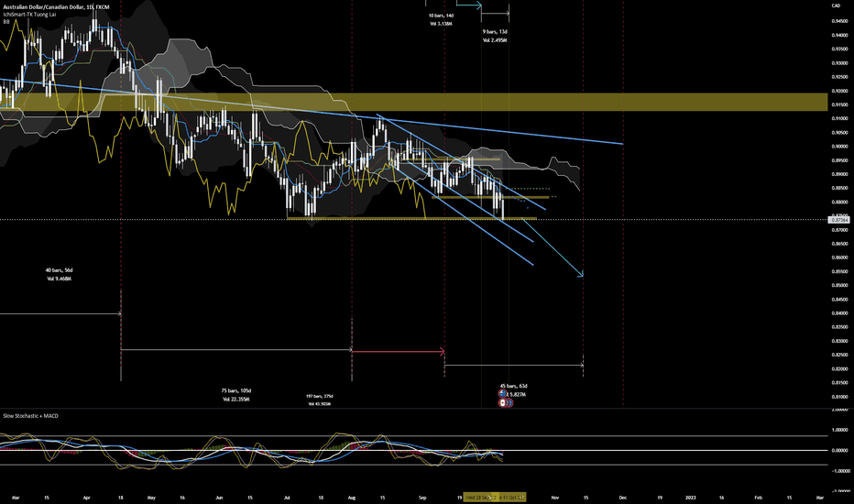Viewport: 854px width, 504px height.
Task: Click the 'Vol 9.468M' volume label
Action: 59,279
